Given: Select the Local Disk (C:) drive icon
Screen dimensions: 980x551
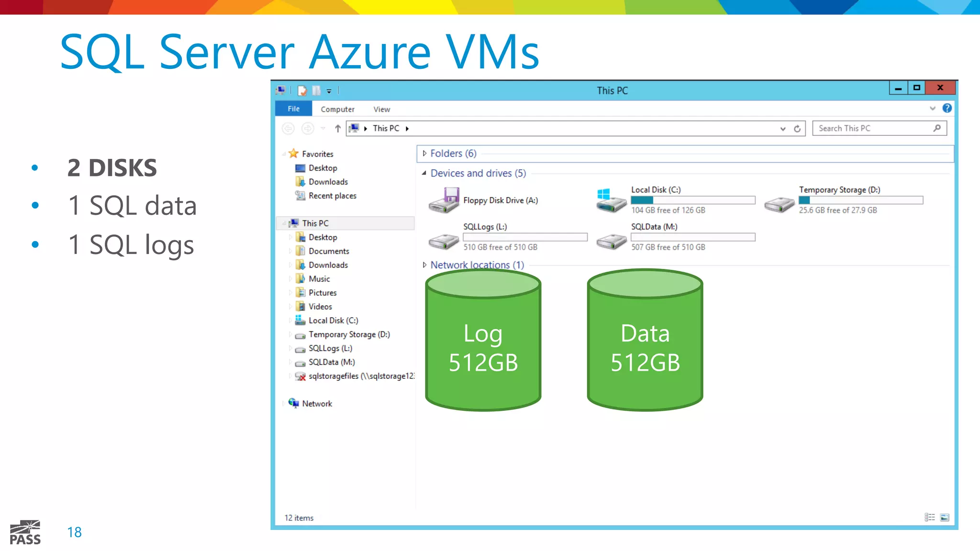Looking at the screenshot, I should [x=611, y=200].
